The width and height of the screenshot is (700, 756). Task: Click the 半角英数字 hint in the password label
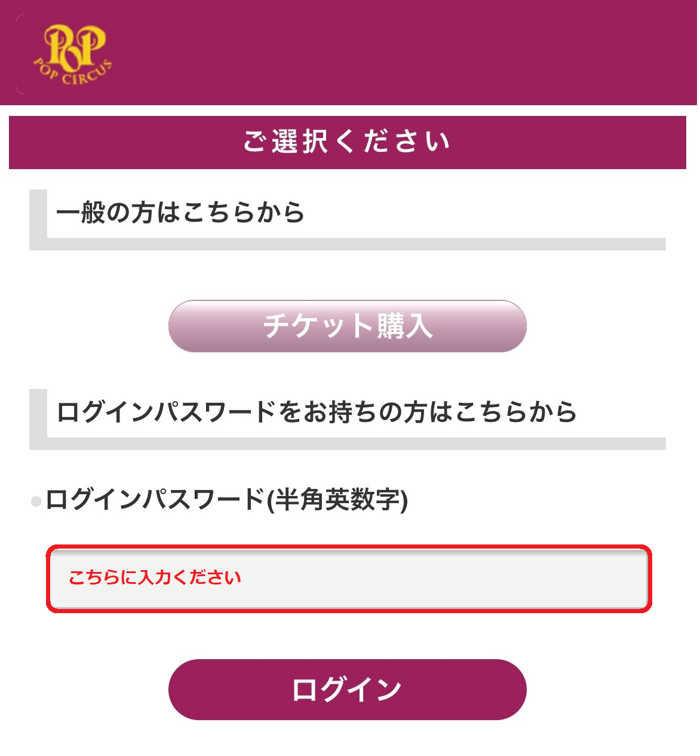(337, 500)
